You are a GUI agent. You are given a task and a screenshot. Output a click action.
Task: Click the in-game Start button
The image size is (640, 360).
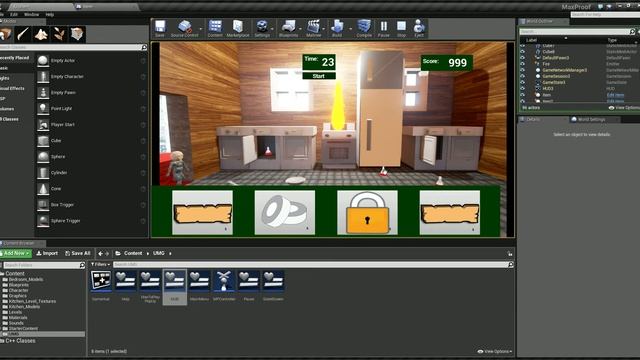pos(319,76)
